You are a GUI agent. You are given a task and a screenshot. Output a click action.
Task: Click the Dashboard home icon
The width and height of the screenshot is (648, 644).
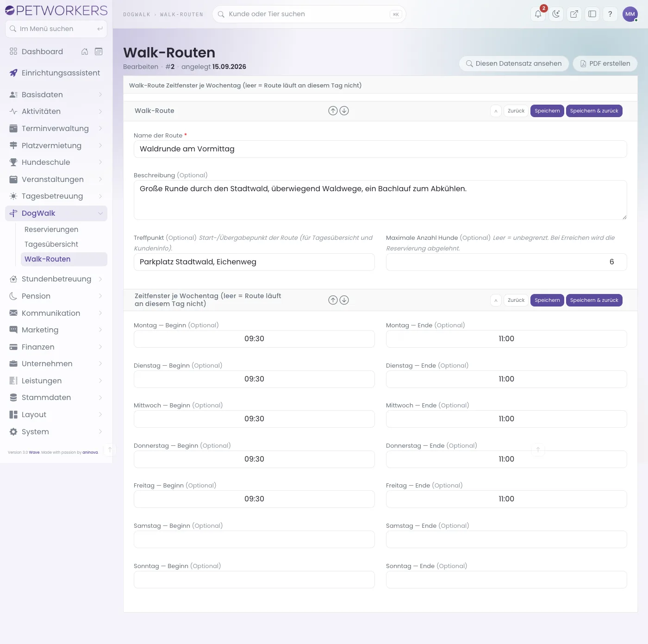point(85,51)
